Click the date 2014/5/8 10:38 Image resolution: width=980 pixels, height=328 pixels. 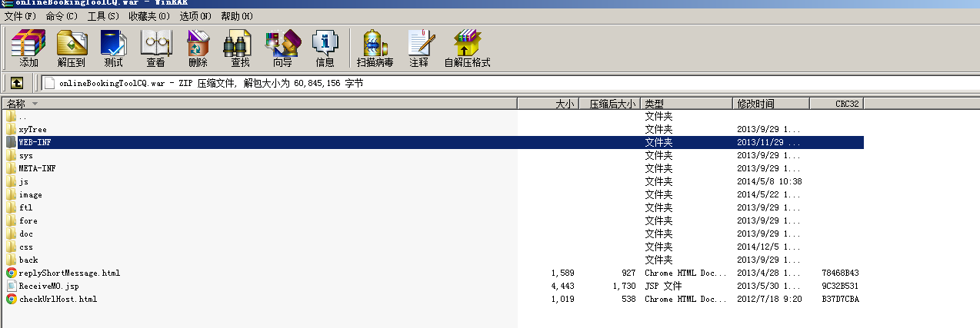coord(769,181)
